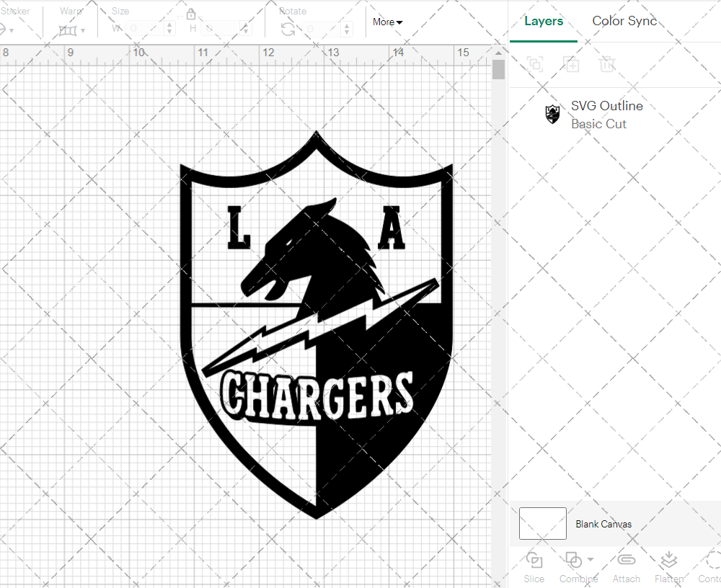Screen dimensions: 721x588
Task: Click the Blank Canvas swatch
Action: click(543, 523)
